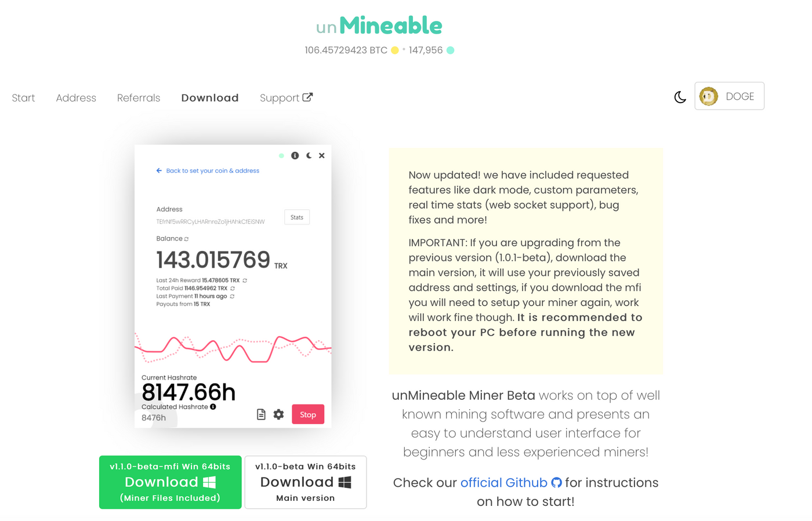812x521 pixels.
Task: Click the moon icon inside the miner preview
Action: pyautogui.click(x=309, y=155)
